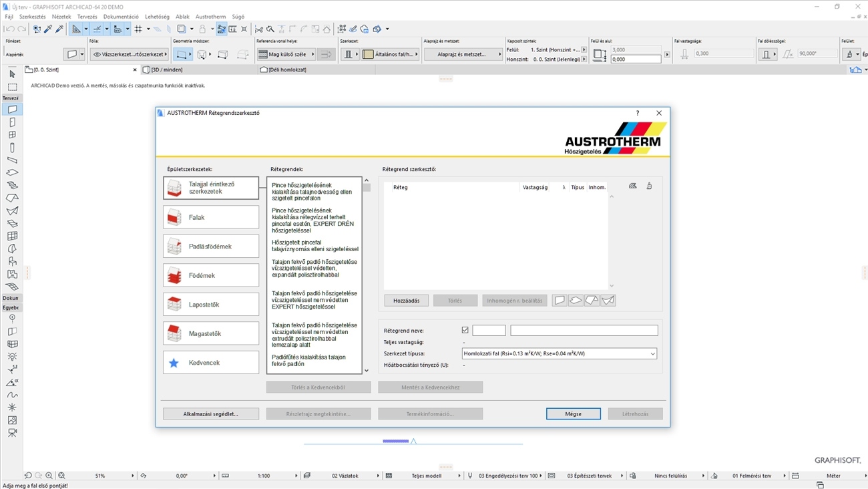Click the paint bucket icon above layer list

pos(649,186)
